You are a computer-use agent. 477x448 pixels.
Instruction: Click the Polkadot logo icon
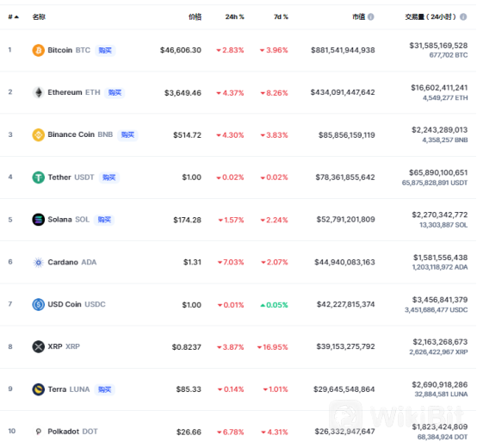pos(39,432)
